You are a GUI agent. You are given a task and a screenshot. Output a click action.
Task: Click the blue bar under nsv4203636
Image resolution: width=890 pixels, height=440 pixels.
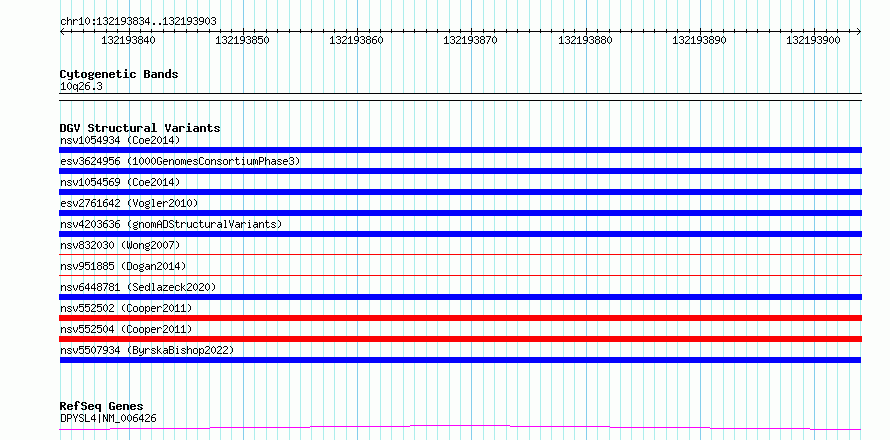pos(460,234)
